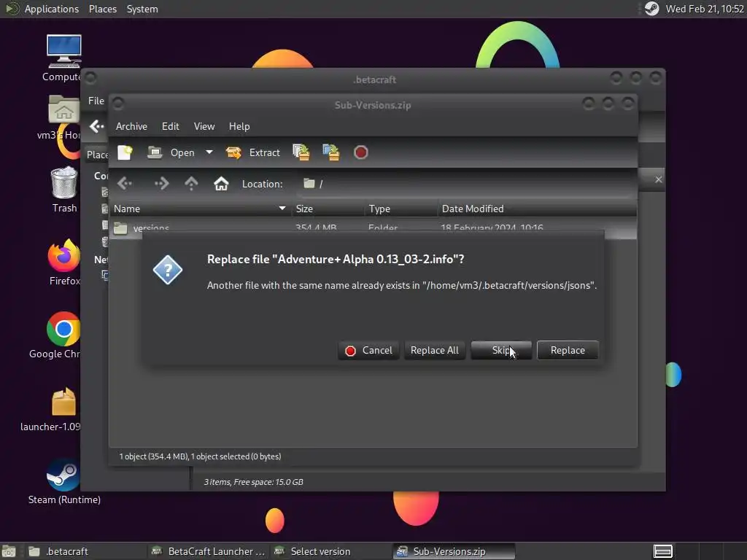Screen dimensions: 747x560
Task: Switch to .betacraft taskbar window
Action: pos(85,551)
